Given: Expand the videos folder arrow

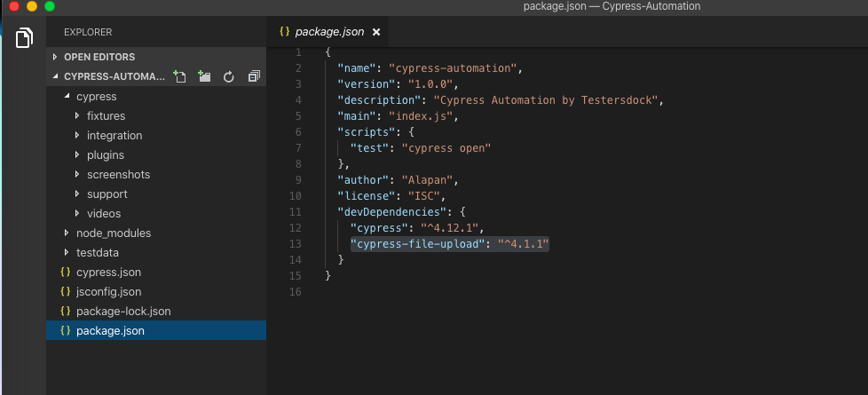Looking at the screenshot, I should pos(77,213).
